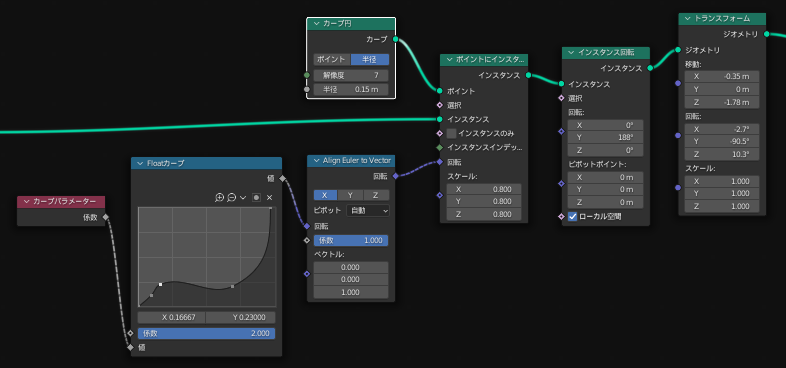This screenshot has width=786, height=368.
Task: Click 選択 input socket on ポイントにインスタ node
Action: point(440,105)
